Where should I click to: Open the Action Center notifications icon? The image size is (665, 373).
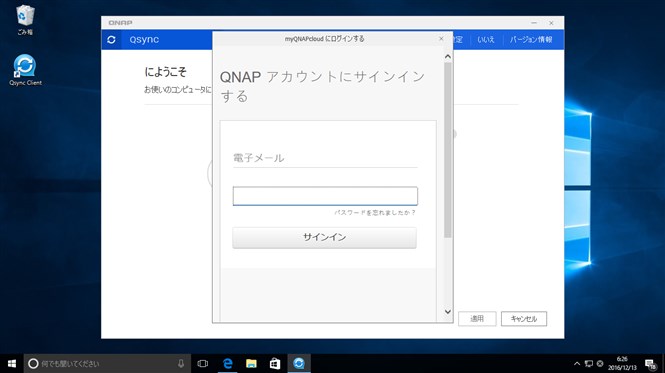651,364
